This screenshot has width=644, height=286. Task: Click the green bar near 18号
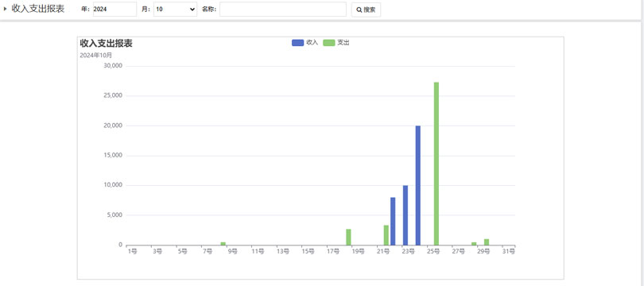coord(348,238)
